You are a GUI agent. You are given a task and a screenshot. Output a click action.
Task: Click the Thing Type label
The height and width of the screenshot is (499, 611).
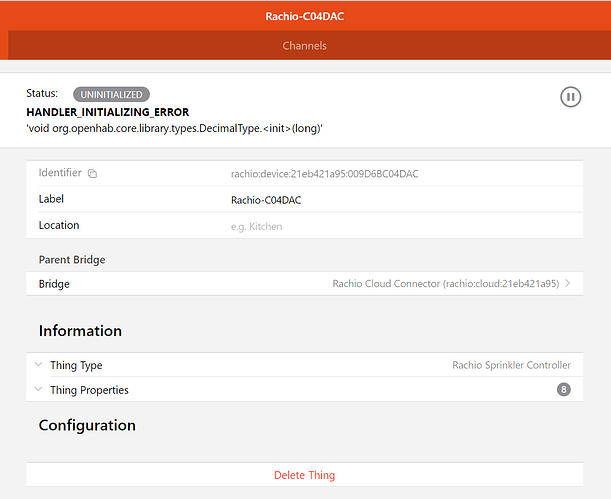[x=76, y=365]
